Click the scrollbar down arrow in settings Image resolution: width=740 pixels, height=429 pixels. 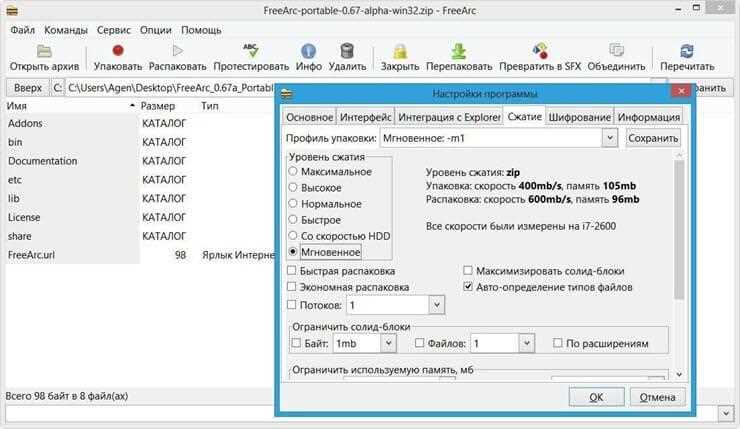[x=679, y=374]
